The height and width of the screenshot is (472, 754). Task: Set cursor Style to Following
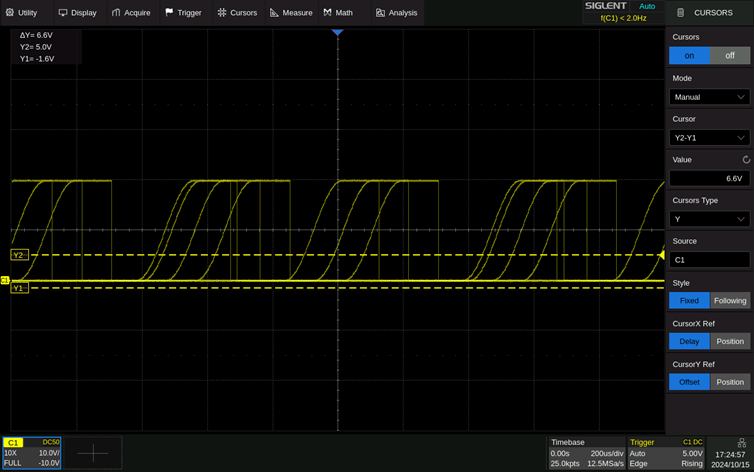tap(729, 300)
